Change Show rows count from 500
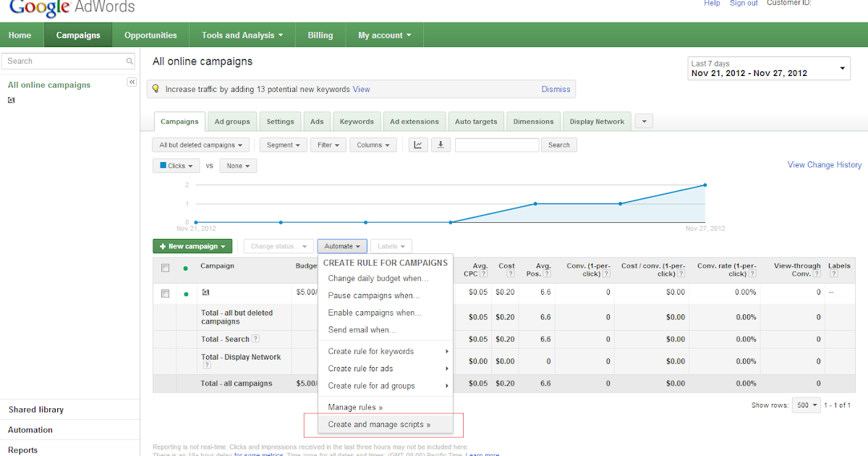This screenshot has width=868, height=456. click(806, 405)
